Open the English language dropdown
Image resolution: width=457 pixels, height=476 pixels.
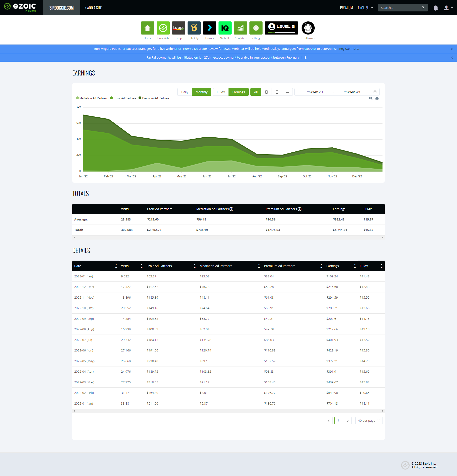(x=365, y=8)
